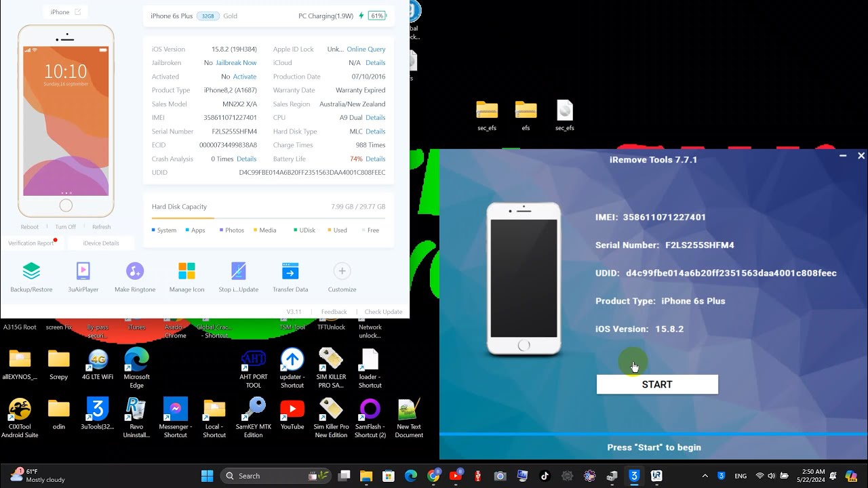Open odin folder on desktop
Screen dimensions: 868x488
tap(59, 414)
